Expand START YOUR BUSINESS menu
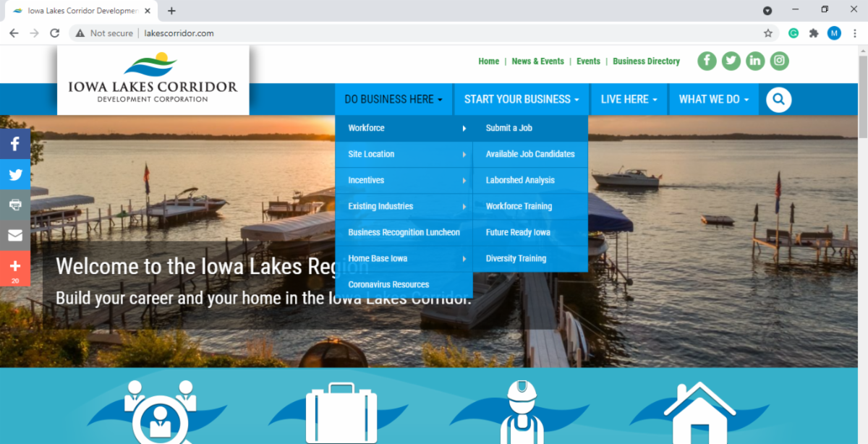 click(522, 99)
